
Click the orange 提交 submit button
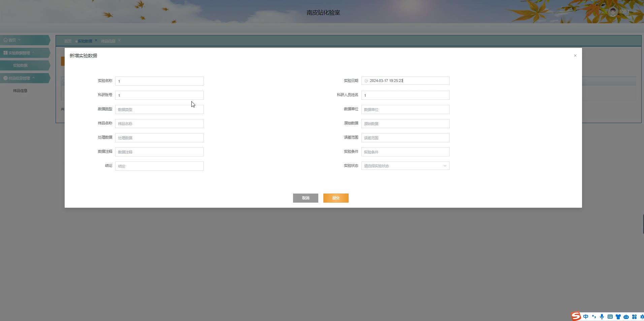336,198
